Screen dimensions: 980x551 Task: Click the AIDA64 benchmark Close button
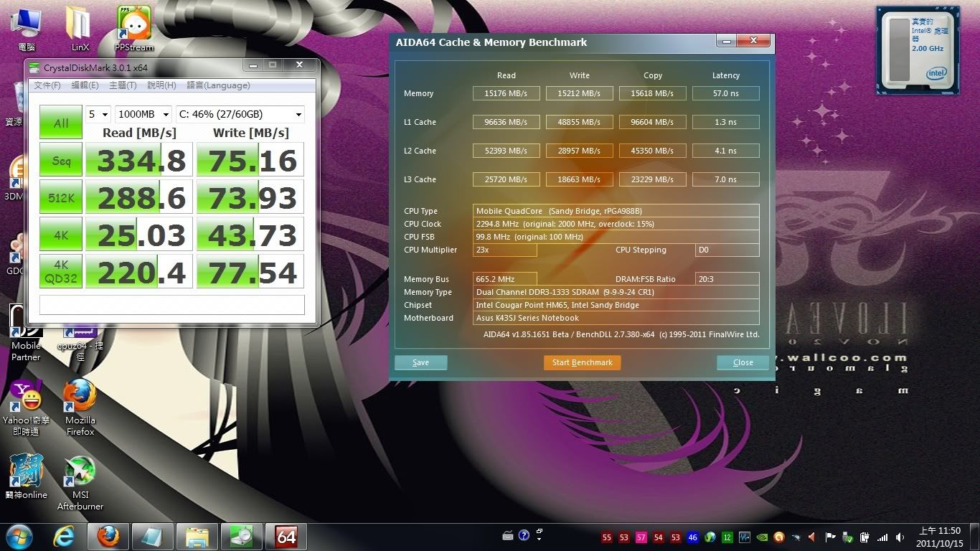coord(743,362)
